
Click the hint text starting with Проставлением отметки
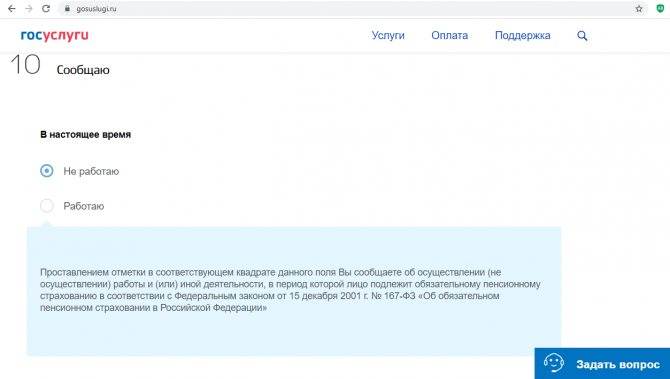point(290,290)
